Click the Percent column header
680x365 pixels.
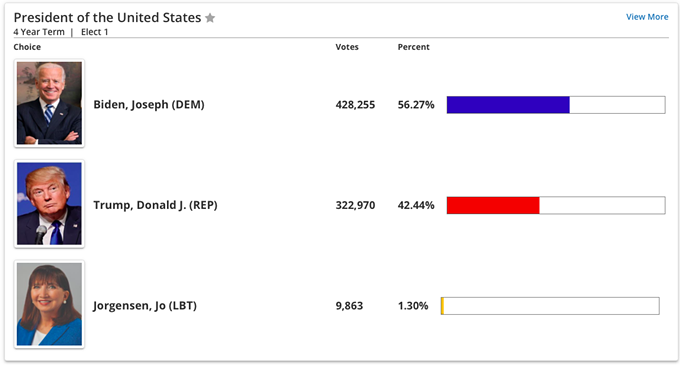tap(413, 47)
